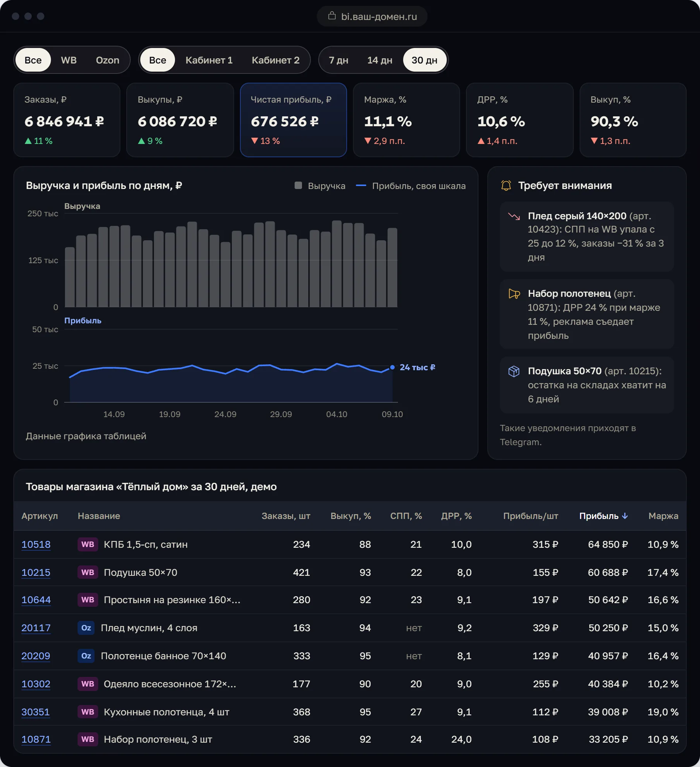Viewport: 700px width, 767px height.
Task: Select Кабинет 2 filter
Action: pos(275,60)
